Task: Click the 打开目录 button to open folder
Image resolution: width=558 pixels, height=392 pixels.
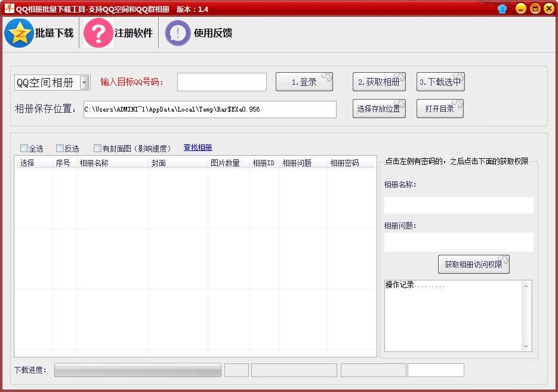Action: coord(440,109)
